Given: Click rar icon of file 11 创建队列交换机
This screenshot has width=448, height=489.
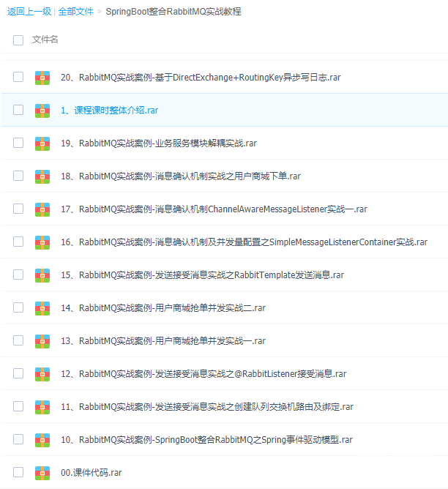Looking at the screenshot, I should [42, 407].
